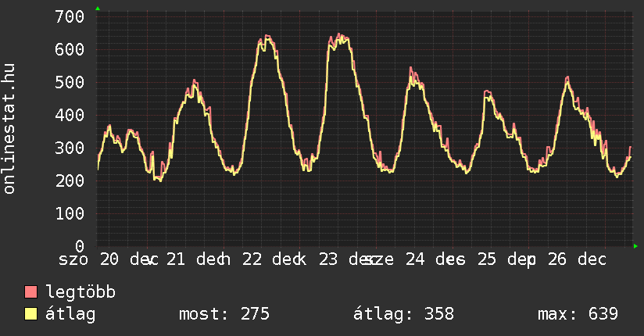Select the '24 dec' date label

tap(426, 259)
